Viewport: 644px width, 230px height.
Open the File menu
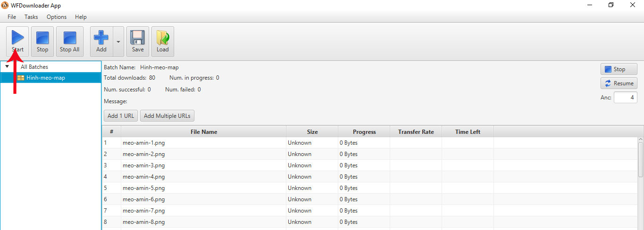12,17
